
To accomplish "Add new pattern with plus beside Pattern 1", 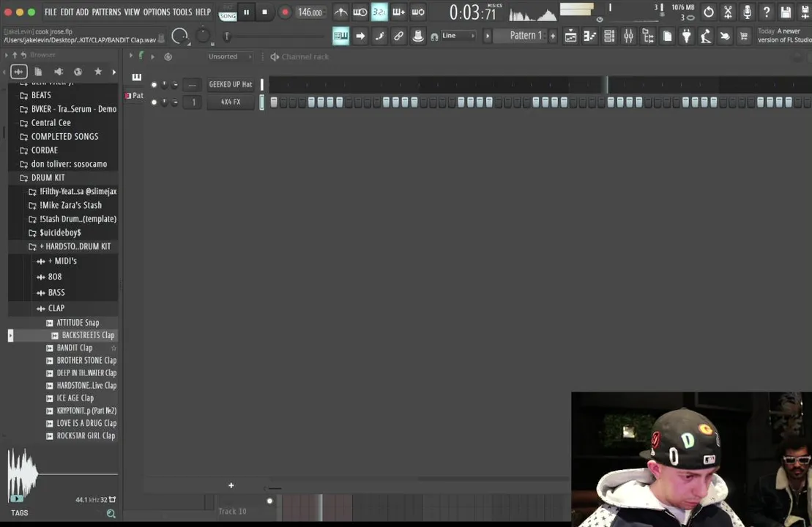I will tap(553, 36).
